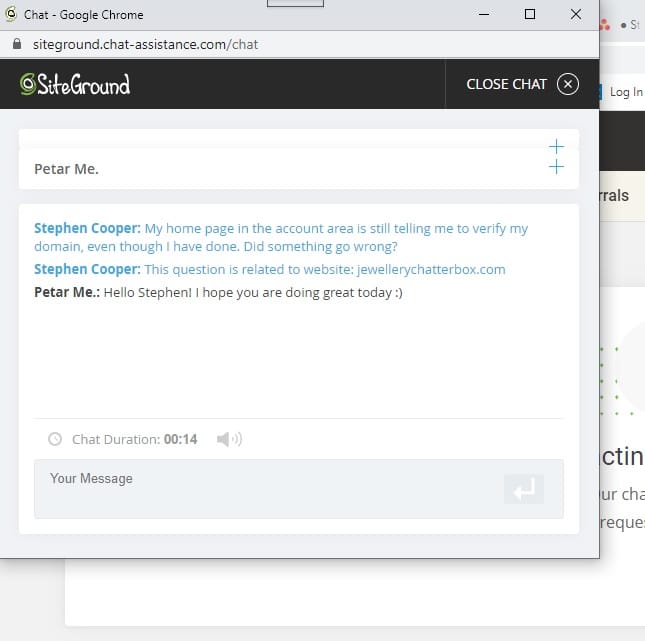Image resolution: width=645 pixels, height=641 pixels.
Task: Open the Log In link behind the chat
Action: pyautogui.click(x=626, y=92)
